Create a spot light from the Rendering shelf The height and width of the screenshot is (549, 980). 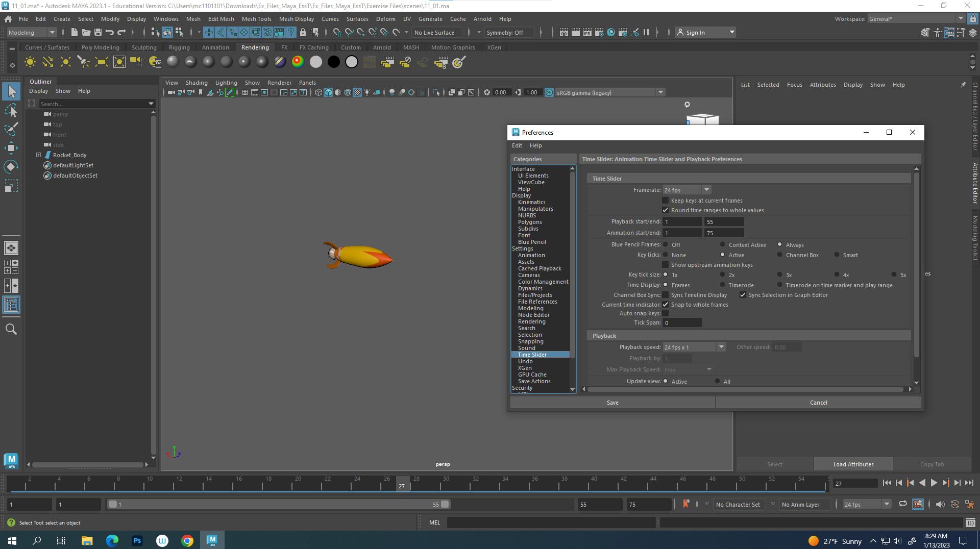[x=83, y=62]
